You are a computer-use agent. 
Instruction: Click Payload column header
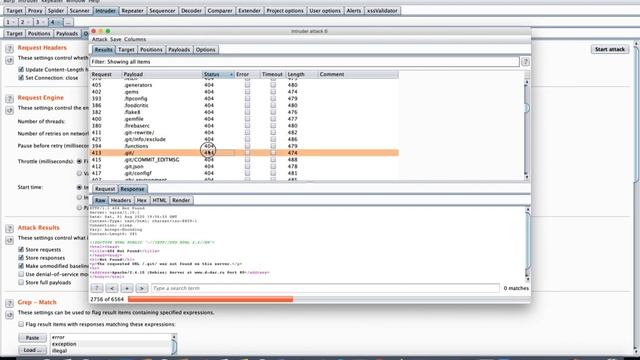tap(162, 74)
